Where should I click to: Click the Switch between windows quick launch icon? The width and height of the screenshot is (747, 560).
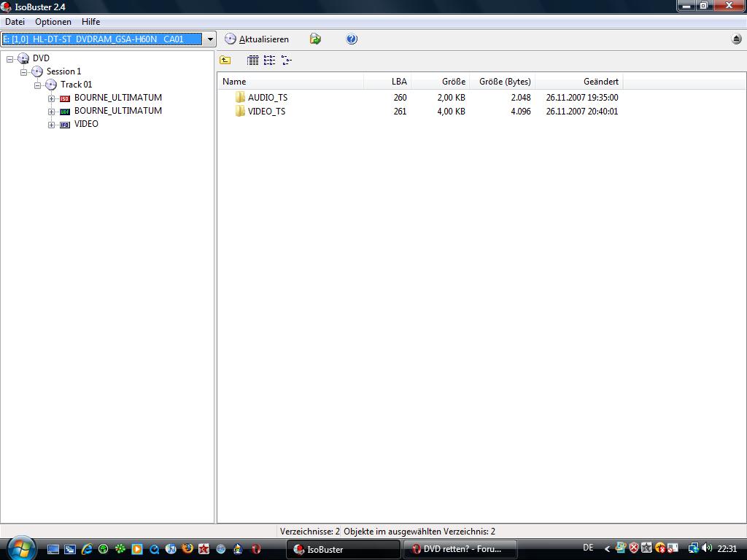pos(70,549)
